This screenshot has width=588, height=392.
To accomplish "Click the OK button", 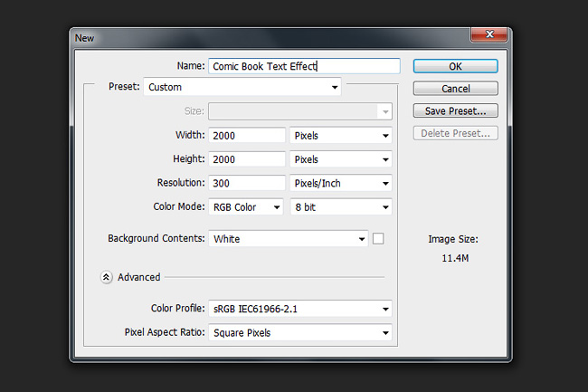I will tap(456, 66).
